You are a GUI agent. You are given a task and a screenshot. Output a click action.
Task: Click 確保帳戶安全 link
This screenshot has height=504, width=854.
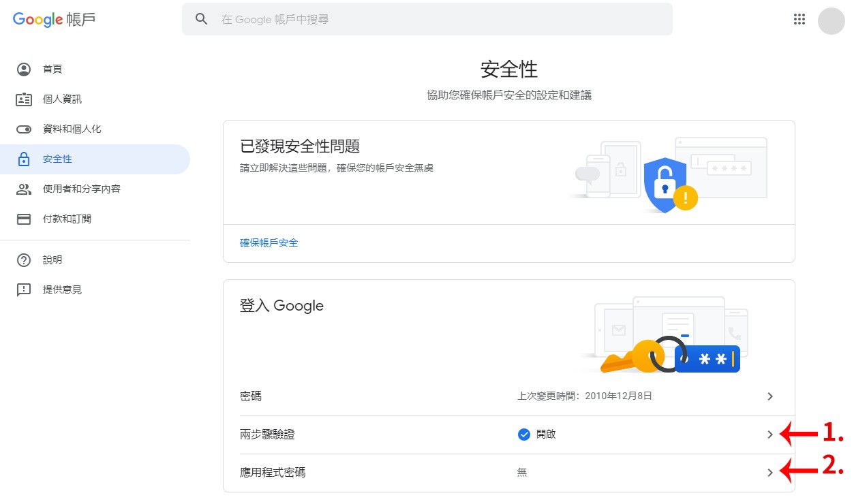pyautogui.click(x=269, y=242)
